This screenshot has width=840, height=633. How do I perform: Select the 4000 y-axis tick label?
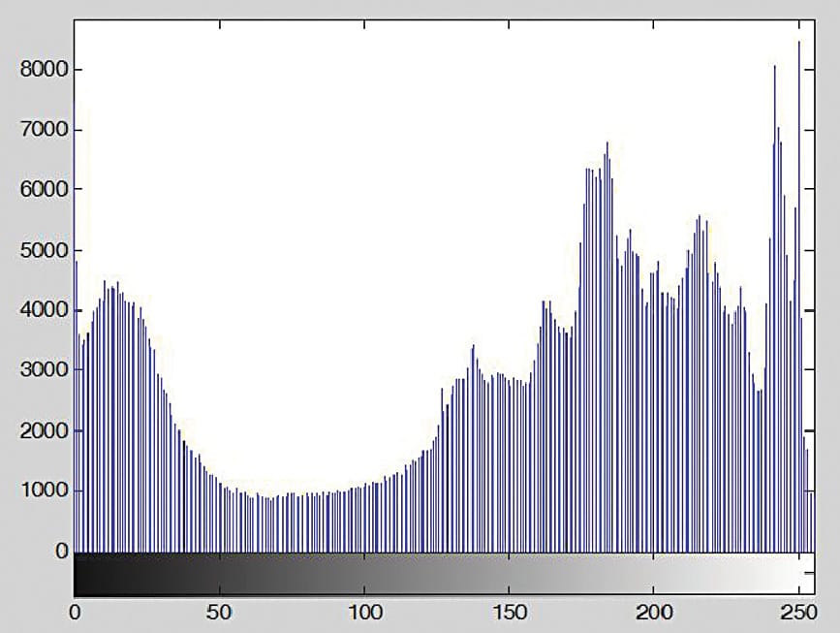tap(42, 310)
